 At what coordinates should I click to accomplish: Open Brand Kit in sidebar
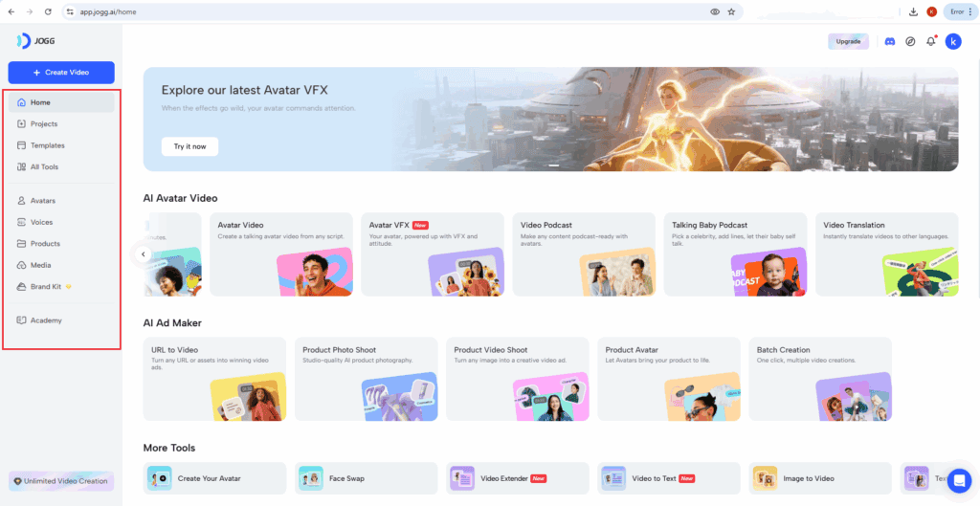pos(47,287)
